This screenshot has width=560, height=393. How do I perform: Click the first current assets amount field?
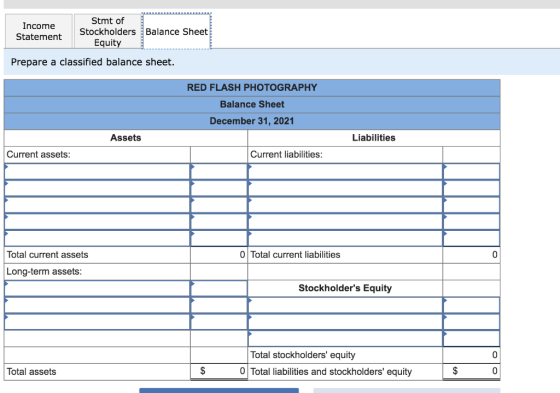219,171
